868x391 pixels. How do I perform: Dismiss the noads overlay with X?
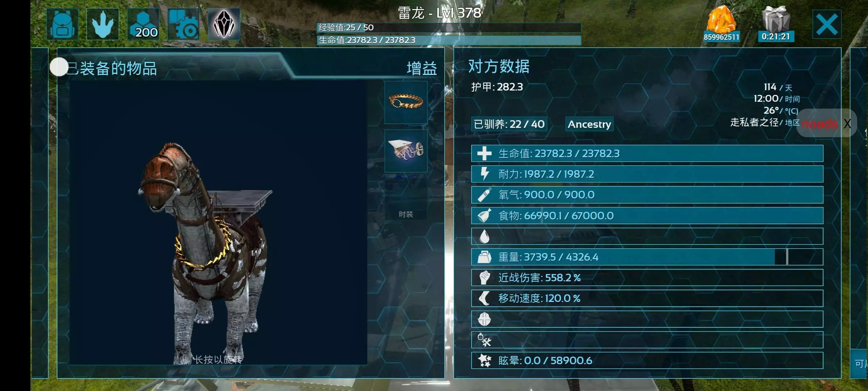(x=847, y=123)
